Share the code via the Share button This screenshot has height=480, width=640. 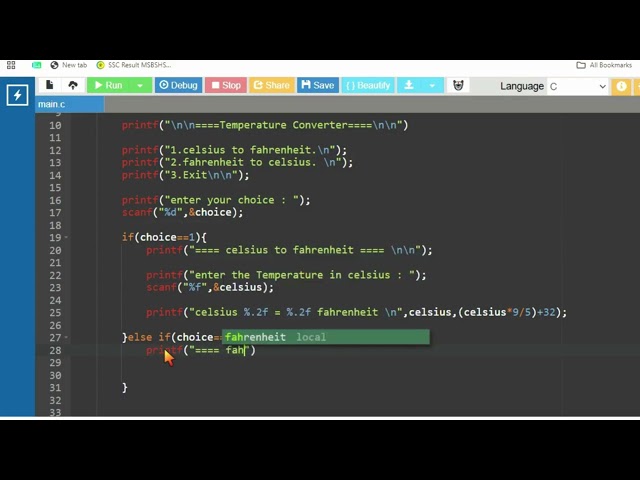coord(271,85)
